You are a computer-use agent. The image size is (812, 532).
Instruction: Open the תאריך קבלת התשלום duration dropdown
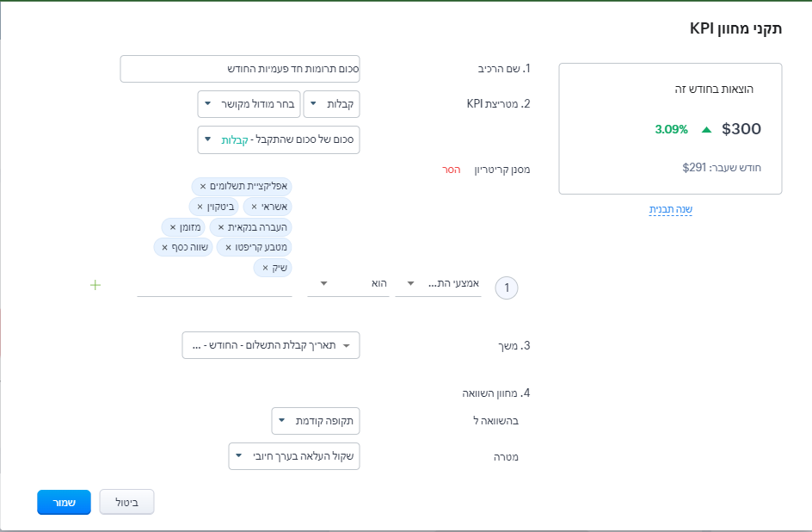pyautogui.click(x=271, y=346)
